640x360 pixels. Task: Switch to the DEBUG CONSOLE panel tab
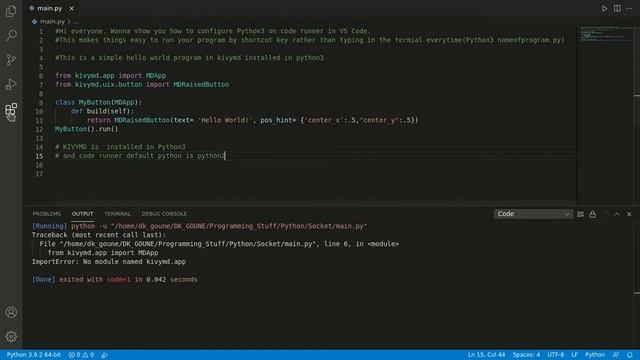point(164,214)
